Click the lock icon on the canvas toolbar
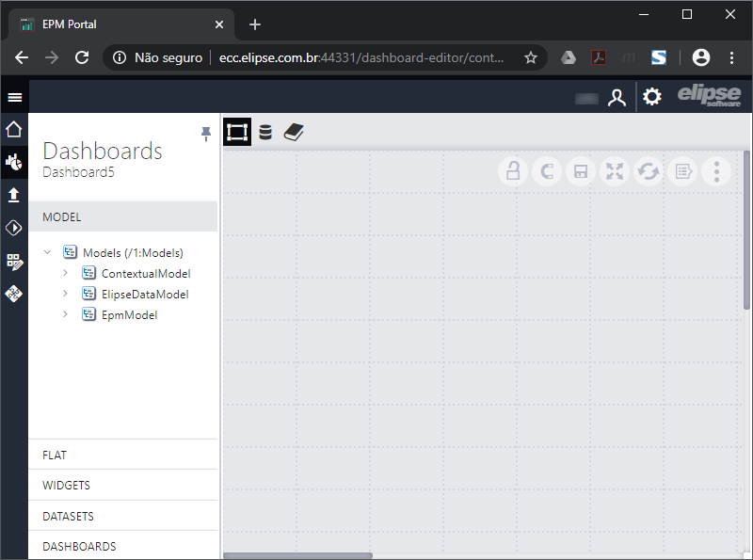 (x=513, y=171)
